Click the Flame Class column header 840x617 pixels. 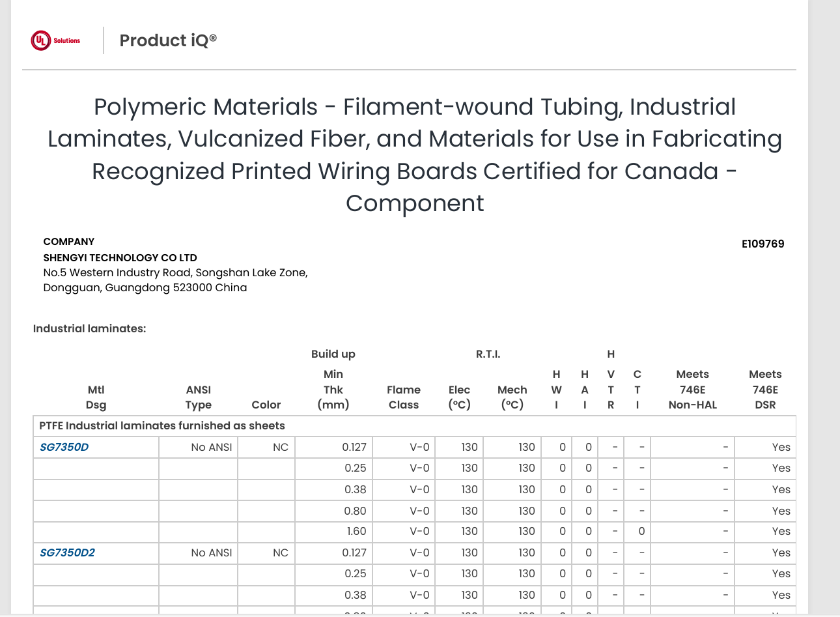tap(404, 397)
